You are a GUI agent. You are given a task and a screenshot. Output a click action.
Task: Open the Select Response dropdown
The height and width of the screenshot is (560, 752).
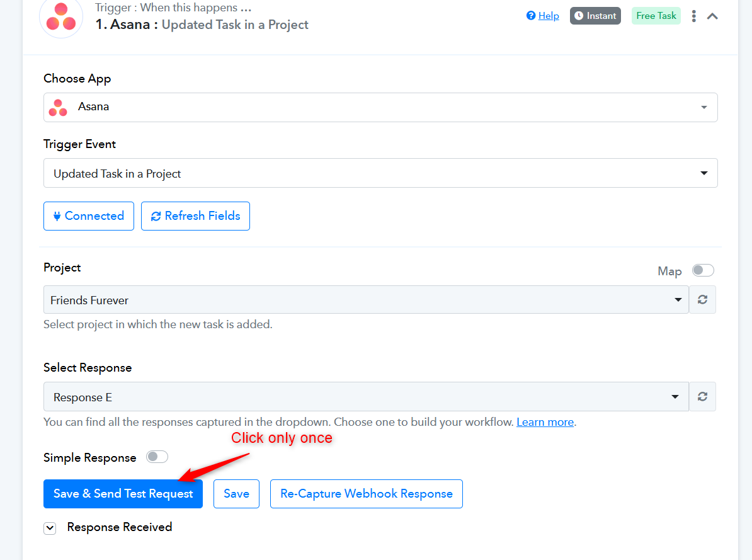(366, 397)
